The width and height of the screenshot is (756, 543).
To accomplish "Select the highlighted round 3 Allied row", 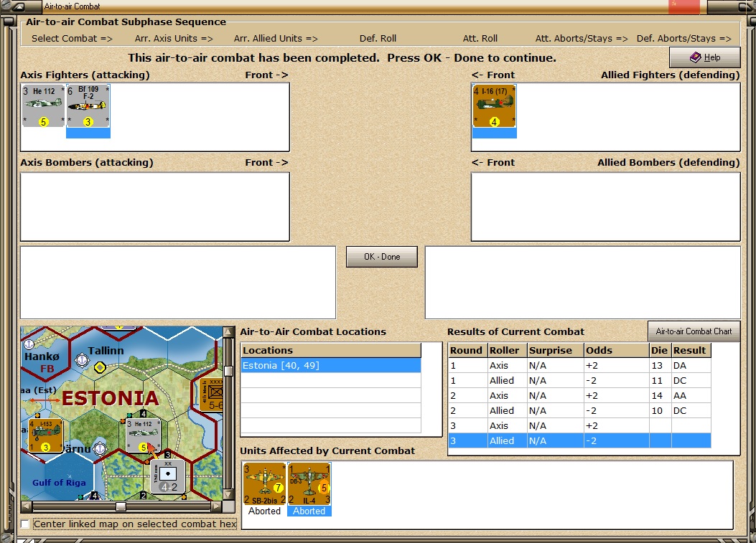I will pos(579,441).
